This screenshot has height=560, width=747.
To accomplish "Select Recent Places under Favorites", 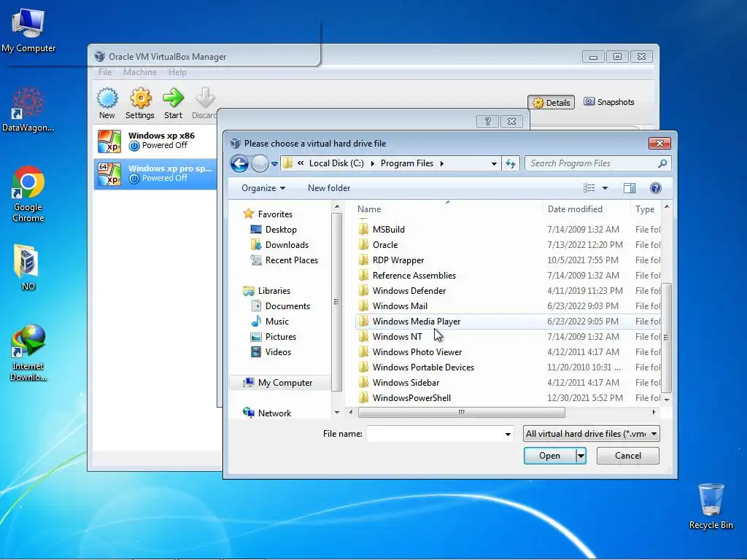I will (x=292, y=260).
